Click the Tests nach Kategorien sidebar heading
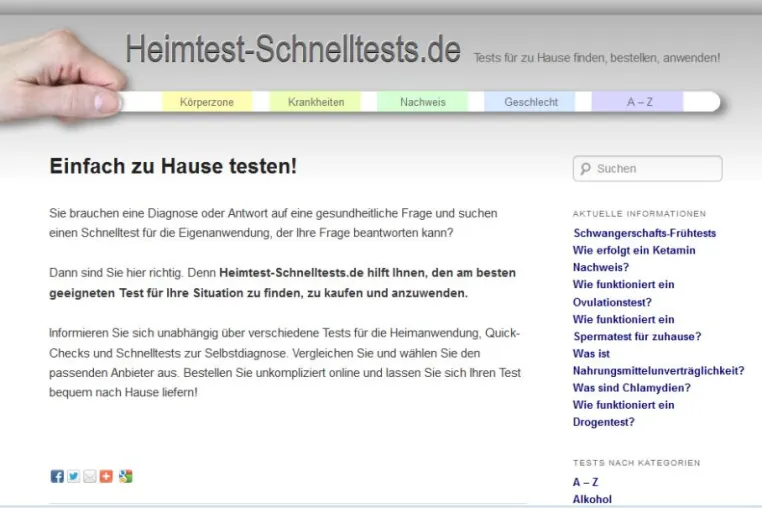Image resolution: width=762 pixels, height=508 pixels. pos(637,463)
